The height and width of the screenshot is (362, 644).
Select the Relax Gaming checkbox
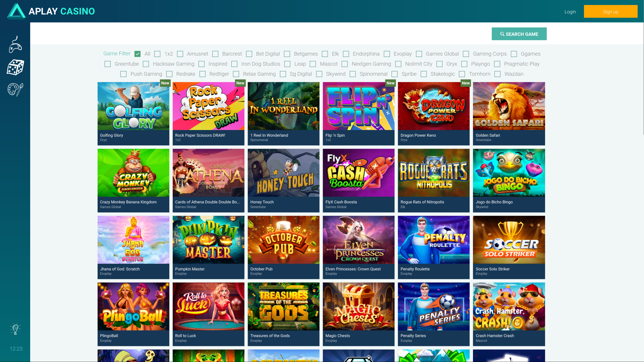pyautogui.click(x=236, y=74)
